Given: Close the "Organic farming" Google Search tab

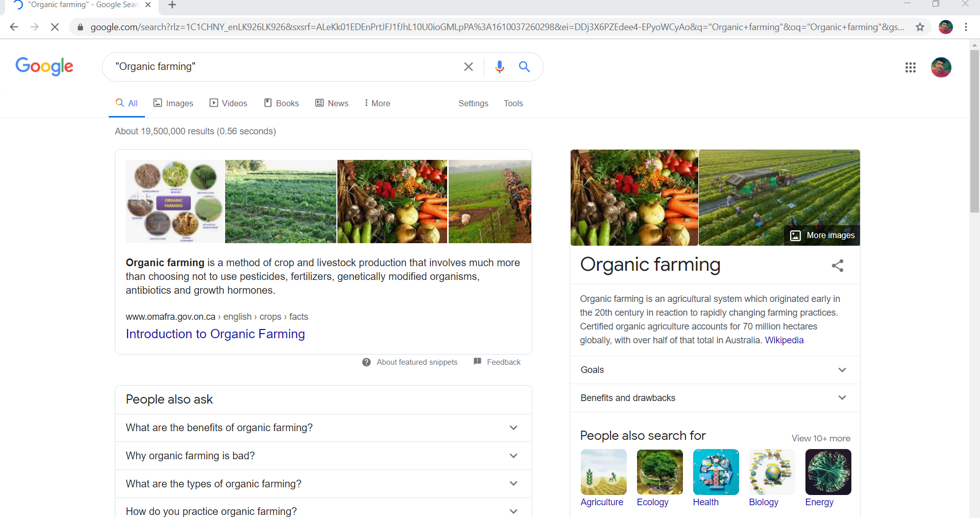Looking at the screenshot, I should [x=148, y=5].
